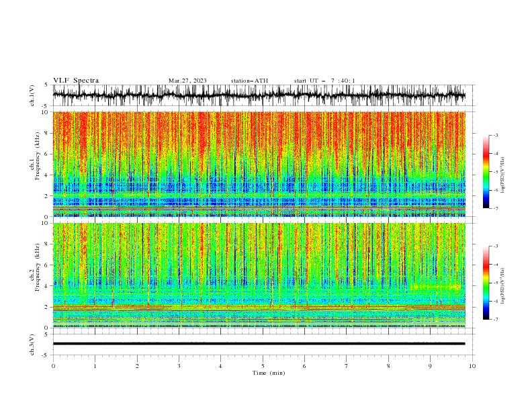The height and width of the screenshot is (411, 532).
Task: Click the "1" tick on the time axis
Action: pyautogui.click(x=95, y=366)
